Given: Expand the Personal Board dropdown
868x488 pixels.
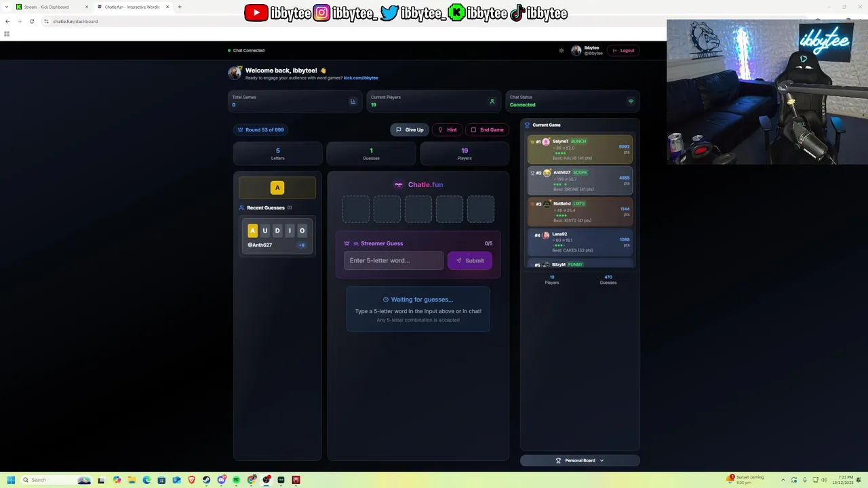Looking at the screenshot, I should [580, 460].
